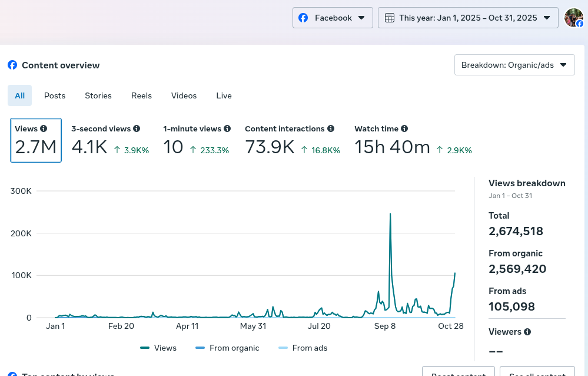The image size is (588, 376).
Task: Expand the Breakdown: Organic/ads dropdown
Action: tap(514, 65)
